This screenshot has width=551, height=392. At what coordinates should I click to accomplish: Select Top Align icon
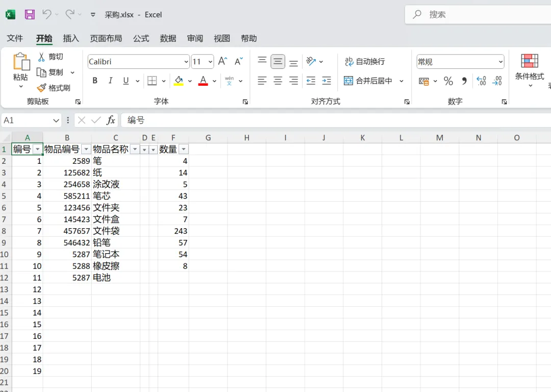tap(262, 60)
